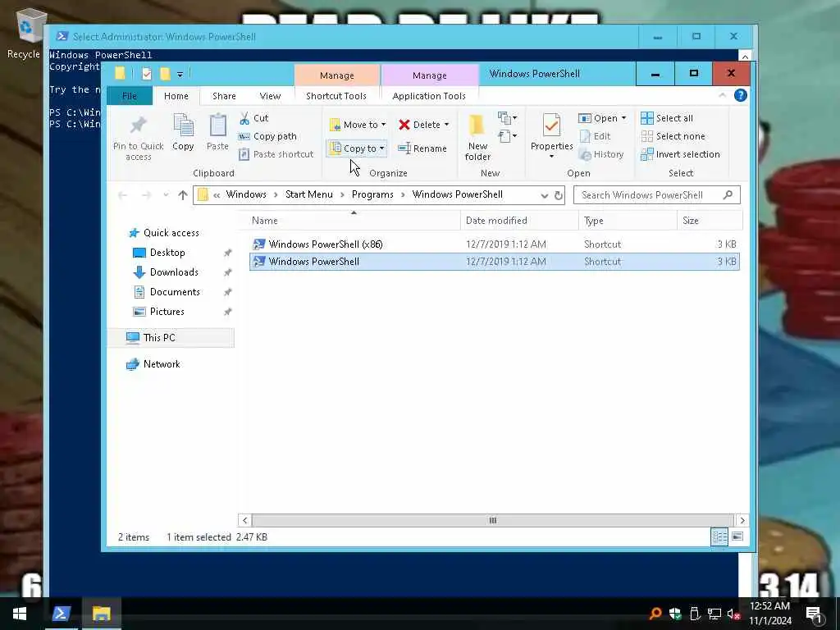
Task: Click the Copy clipboard icon
Action: tap(183, 126)
